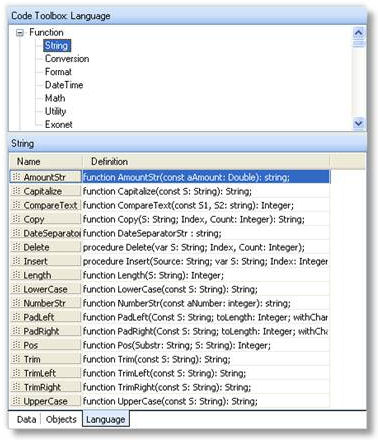Select the Math tree item

pos(55,98)
